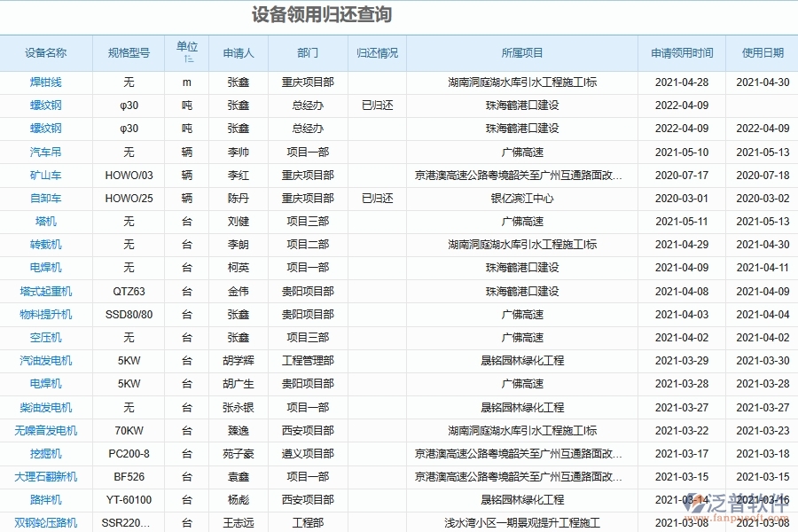View the 墙式起重机 QTZ63 record
The width and height of the screenshot is (798, 532).
[46, 291]
